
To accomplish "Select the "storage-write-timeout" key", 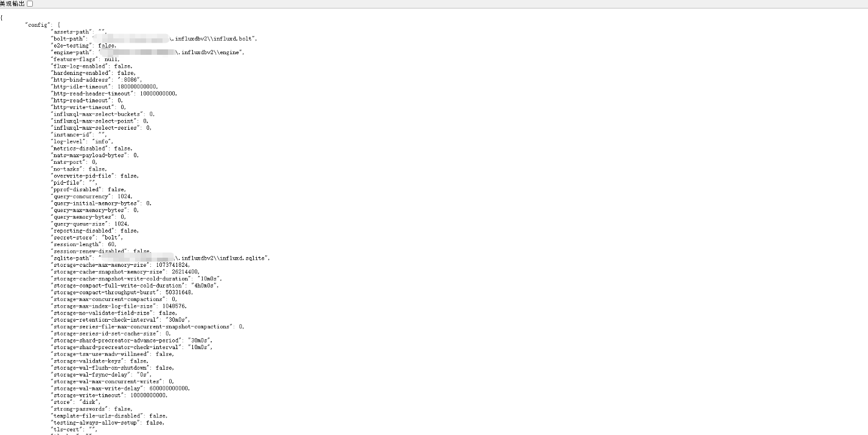I will (x=88, y=395).
